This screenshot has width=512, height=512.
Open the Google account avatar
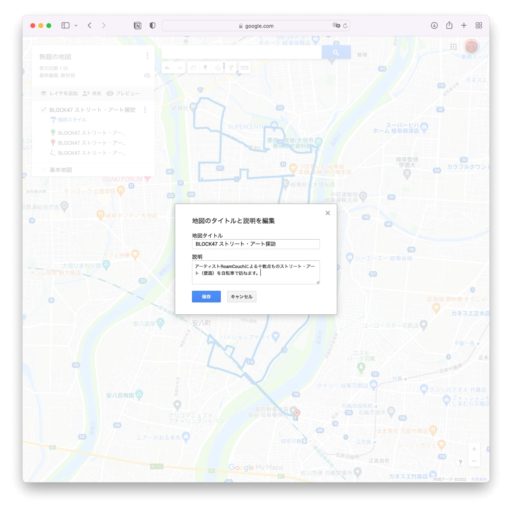coord(471,46)
